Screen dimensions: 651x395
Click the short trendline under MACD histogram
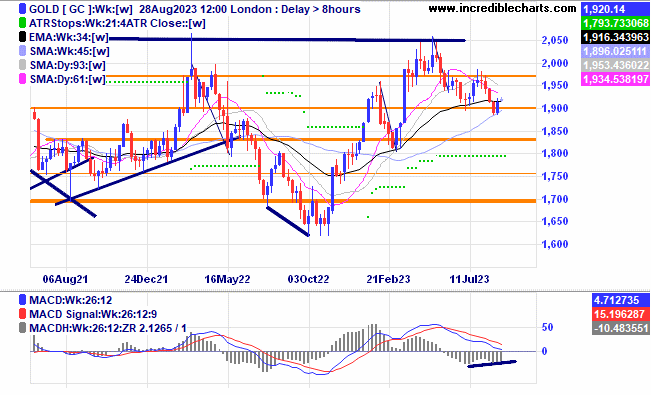point(492,364)
